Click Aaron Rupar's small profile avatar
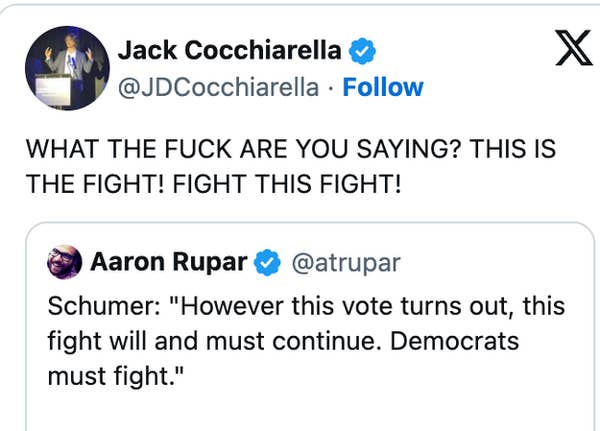 point(66,263)
